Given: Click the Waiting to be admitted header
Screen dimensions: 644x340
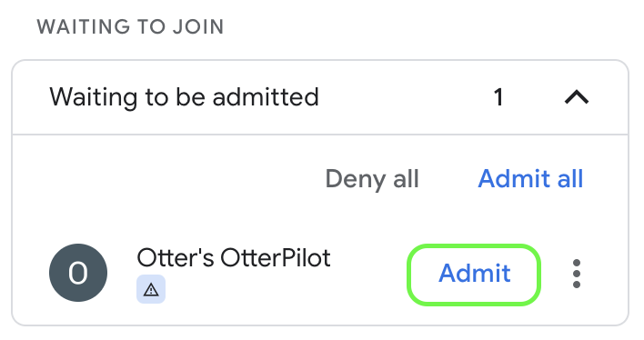Looking at the screenshot, I should point(320,97).
